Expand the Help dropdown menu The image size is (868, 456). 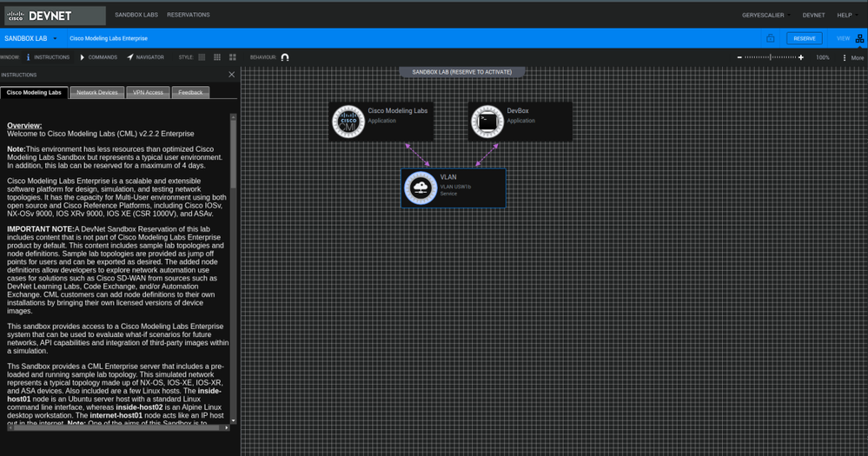847,16
